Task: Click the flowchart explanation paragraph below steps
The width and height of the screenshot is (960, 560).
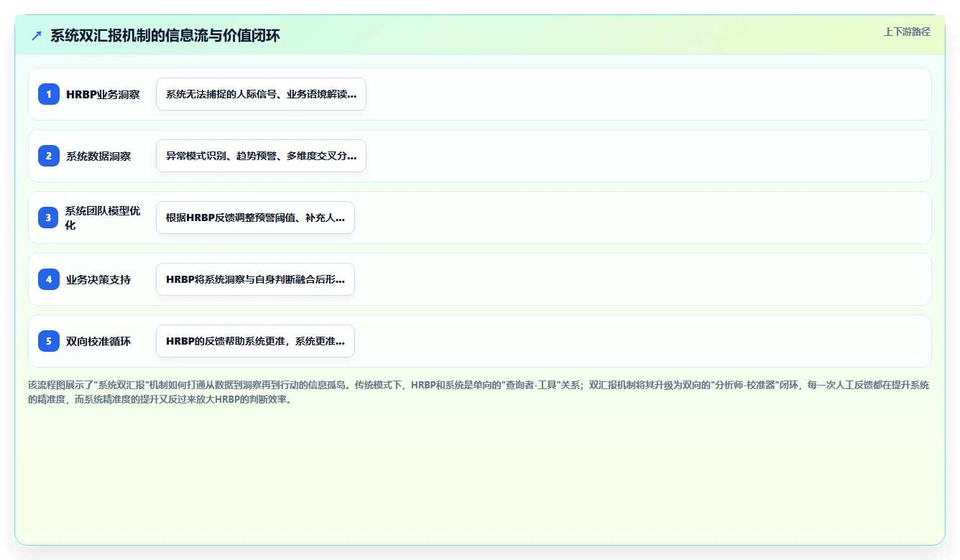Action: [x=479, y=392]
